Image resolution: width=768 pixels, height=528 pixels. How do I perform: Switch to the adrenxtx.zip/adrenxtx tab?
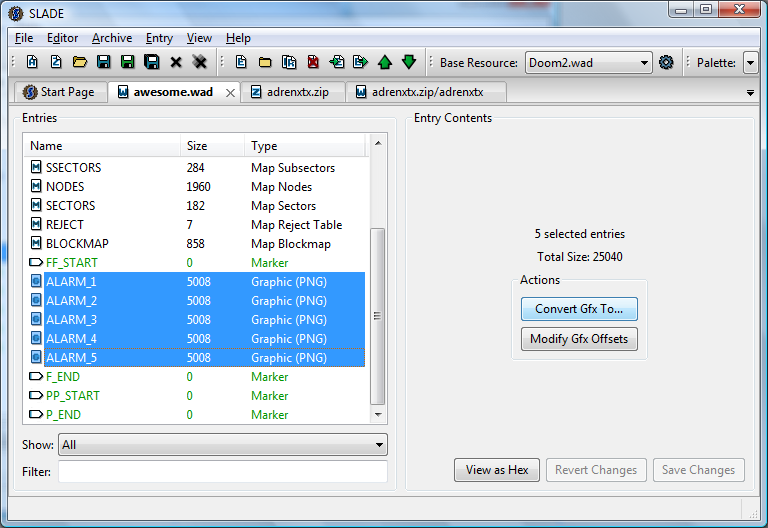[x=426, y=92]
